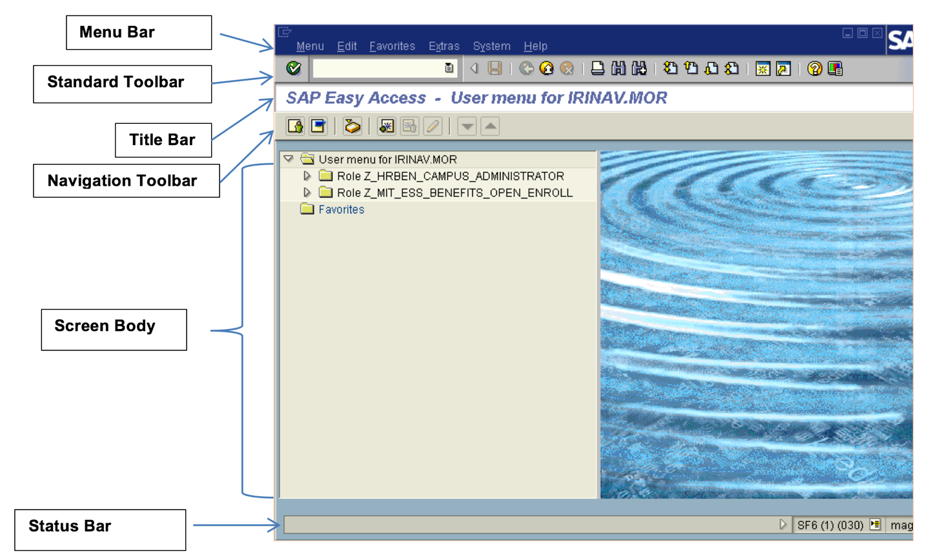Click the Last Page icon

tap(731, 68)
